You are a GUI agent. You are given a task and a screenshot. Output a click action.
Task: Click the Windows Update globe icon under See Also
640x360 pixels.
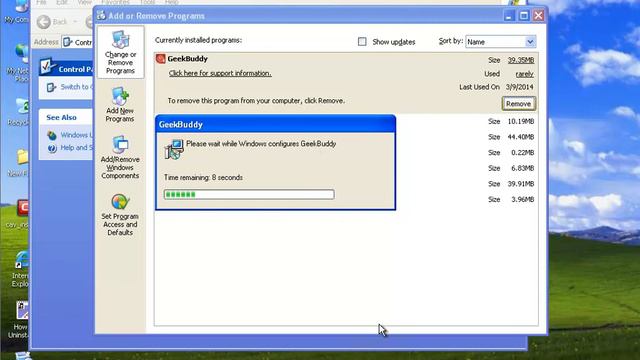coord(52,135)
